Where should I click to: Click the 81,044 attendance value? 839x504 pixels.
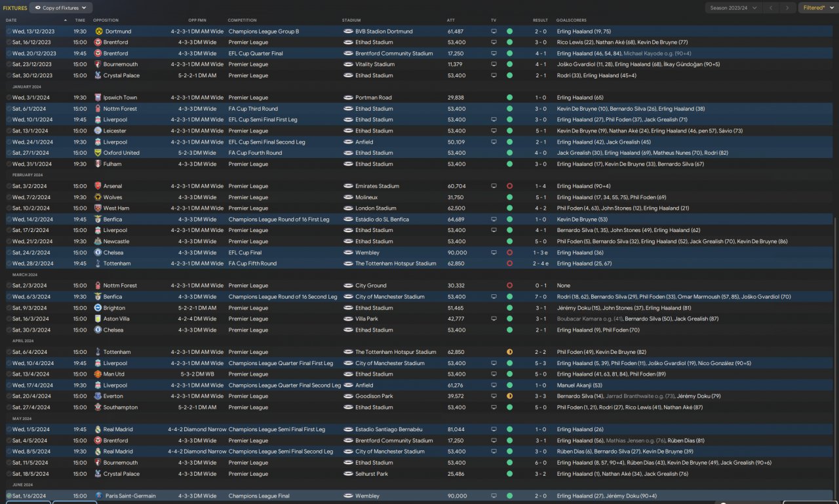456,430
